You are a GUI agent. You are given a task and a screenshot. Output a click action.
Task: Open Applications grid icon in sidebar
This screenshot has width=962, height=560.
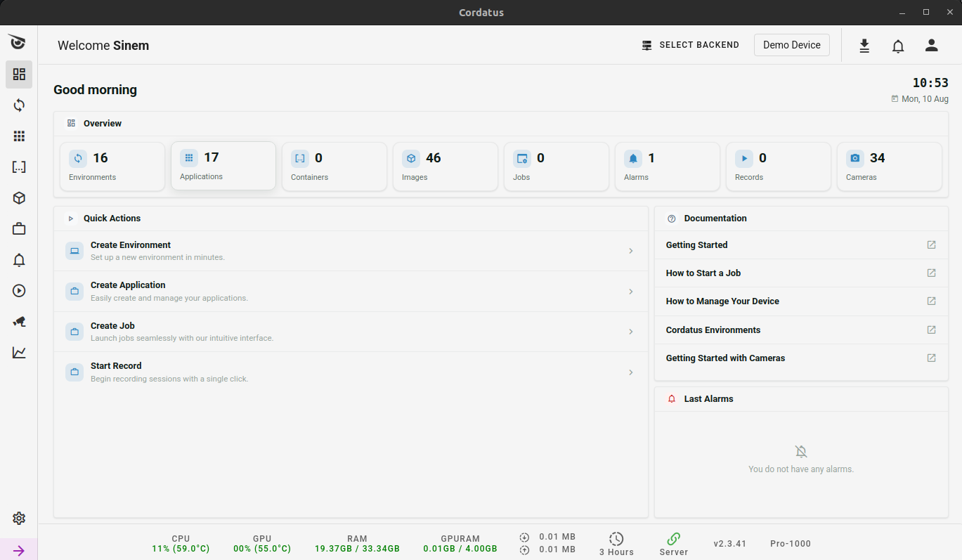pos(19,136)
